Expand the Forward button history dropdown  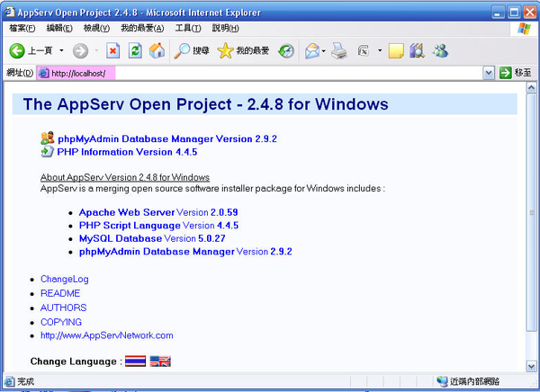[96, 50]
